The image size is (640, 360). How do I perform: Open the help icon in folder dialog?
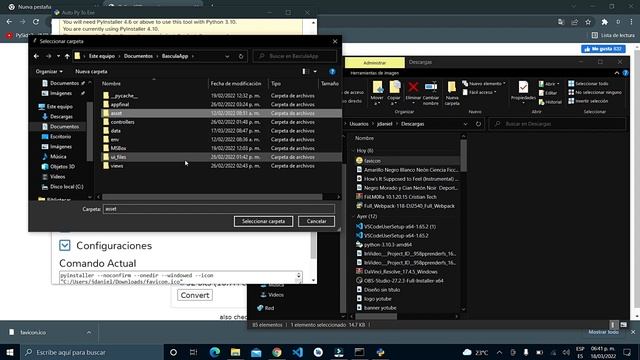[x=332, y=71]
